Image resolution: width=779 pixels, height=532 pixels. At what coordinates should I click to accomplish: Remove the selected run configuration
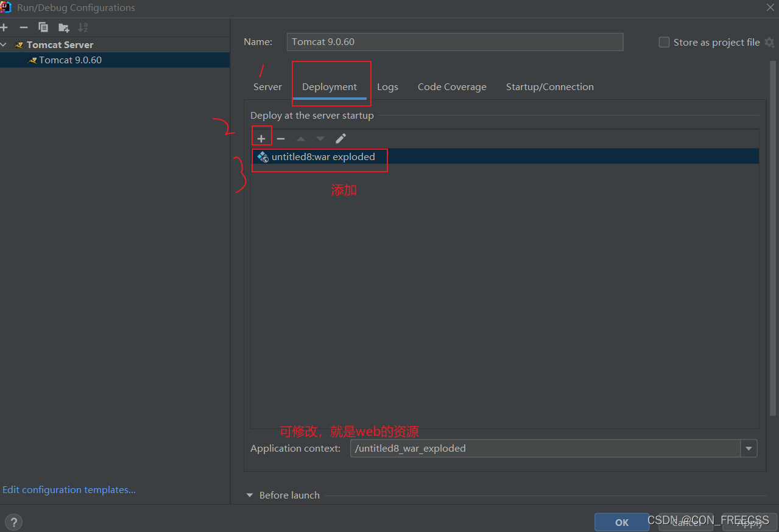pyautogui.click(x=23, y=27)
